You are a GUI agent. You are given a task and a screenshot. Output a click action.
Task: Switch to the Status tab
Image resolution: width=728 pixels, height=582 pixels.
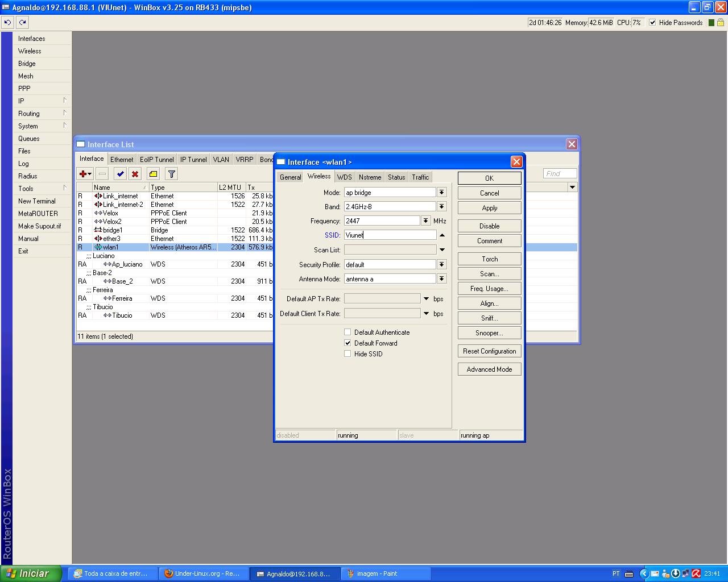[396, 177]
